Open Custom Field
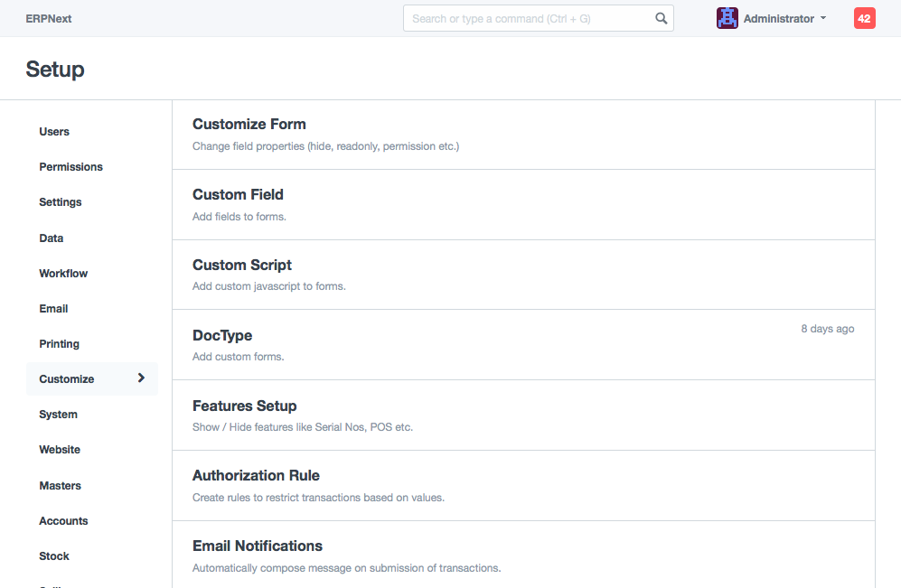The image size is (901, 588). point(238,195)
